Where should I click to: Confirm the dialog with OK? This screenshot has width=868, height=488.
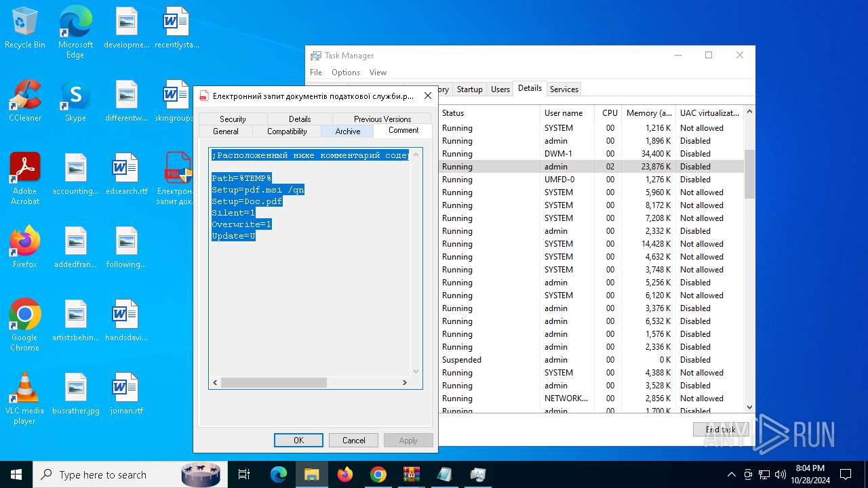click(x=299, y=441)
